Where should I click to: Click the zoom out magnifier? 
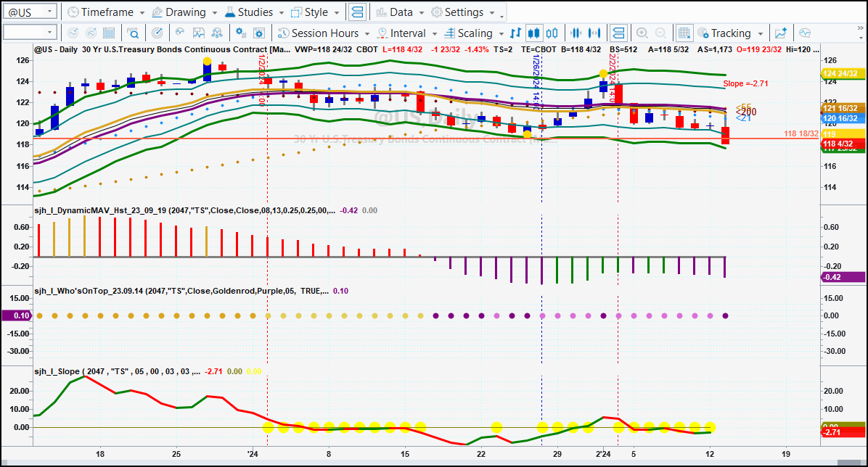point(660,33)
